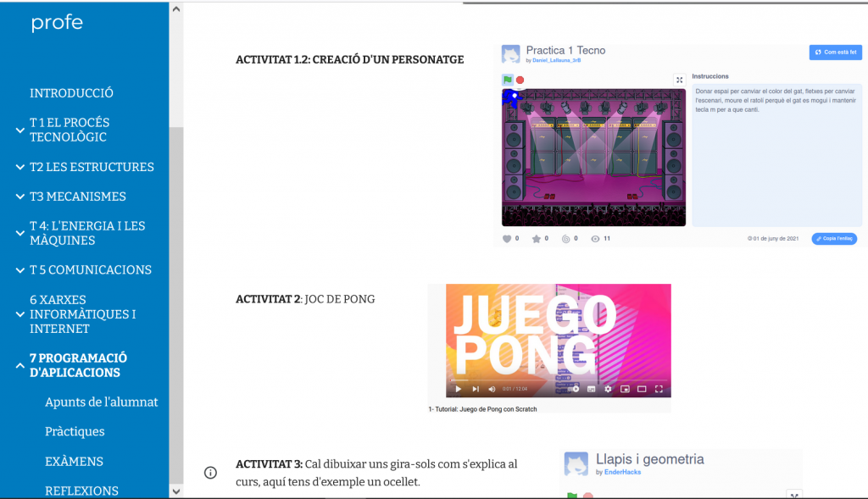Expand T1 El Procés Tecnològic section
This screenshot has height=499, width=868.
19,130
